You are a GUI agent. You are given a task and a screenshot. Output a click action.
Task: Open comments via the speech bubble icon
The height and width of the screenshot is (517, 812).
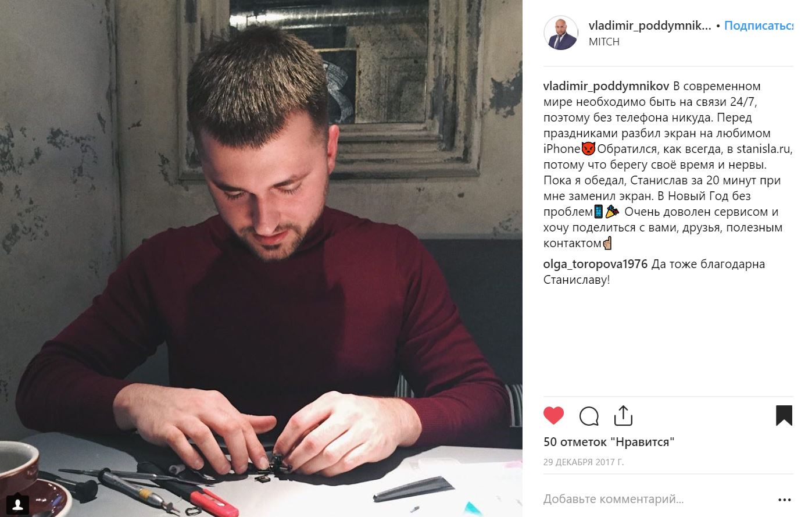[589, 416]
